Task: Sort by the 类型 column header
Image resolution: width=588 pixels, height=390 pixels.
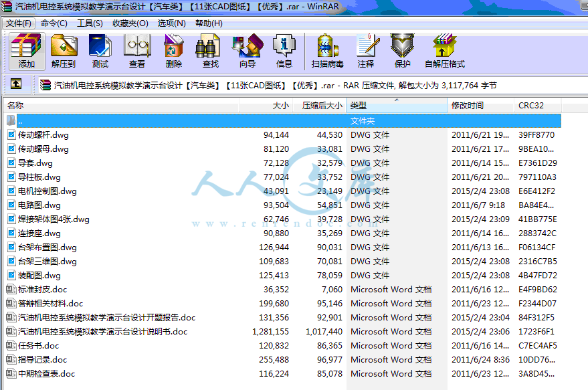Action: 397,106
